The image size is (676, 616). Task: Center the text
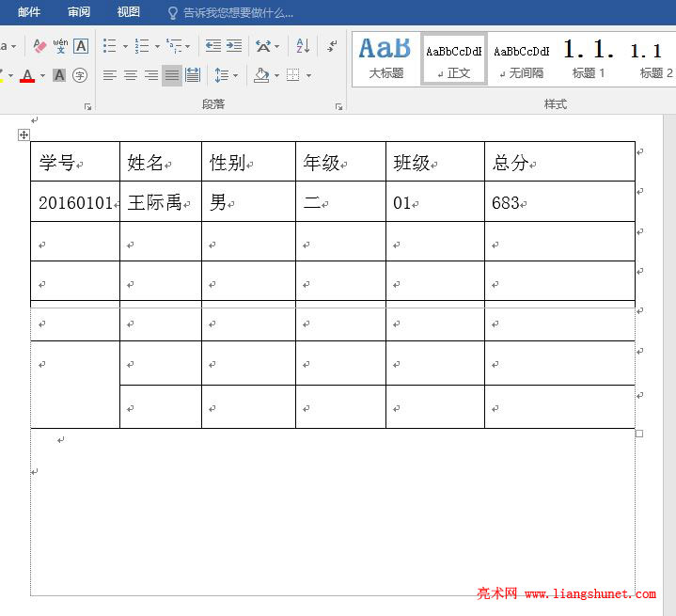[131, 75]
